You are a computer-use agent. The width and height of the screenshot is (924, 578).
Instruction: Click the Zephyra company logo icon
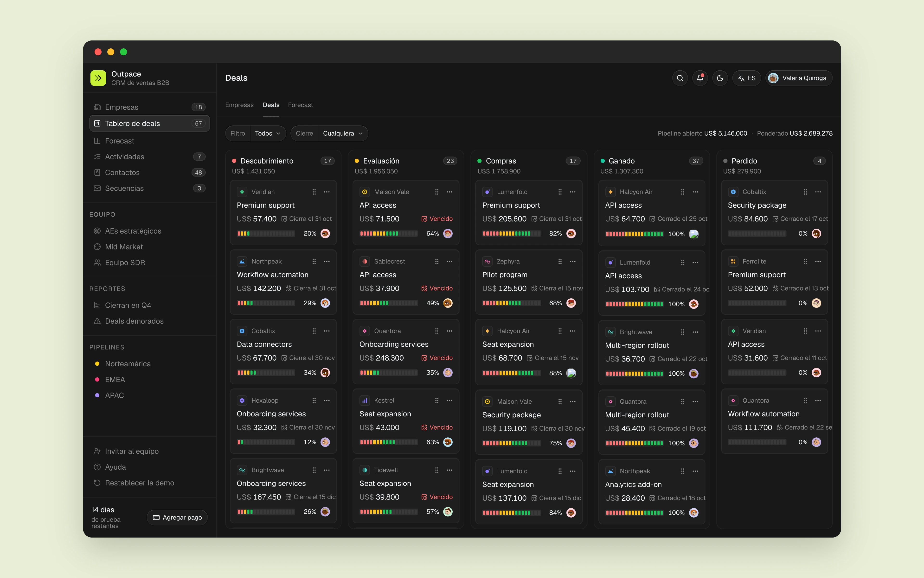tap(488, 262)
